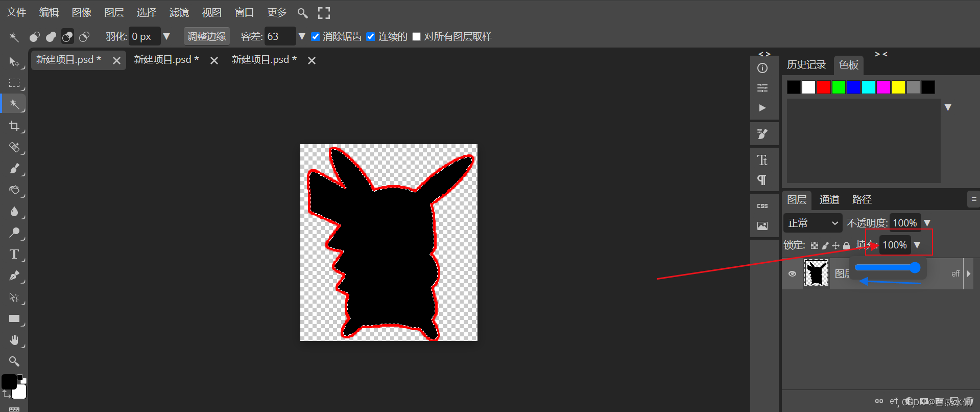The height and width of the screenshot is (412, 980).
Task: Open the 编辑 menu
Action: [49, 12]
